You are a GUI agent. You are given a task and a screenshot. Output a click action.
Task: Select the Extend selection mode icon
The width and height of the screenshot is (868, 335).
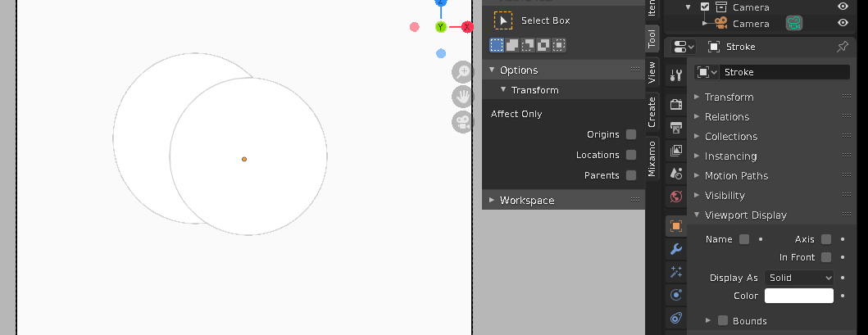pyautogui.click(x=512, y=45)
